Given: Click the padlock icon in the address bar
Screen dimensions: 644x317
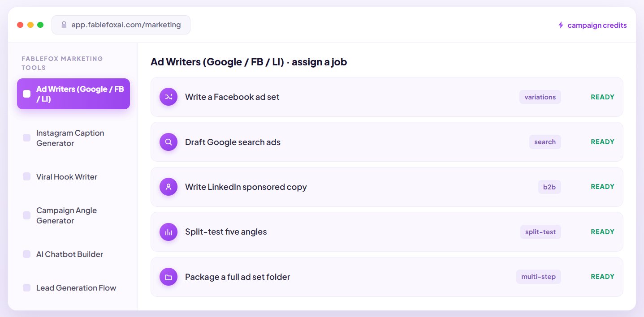Looking at the screenshot, I should click(64, 25).
